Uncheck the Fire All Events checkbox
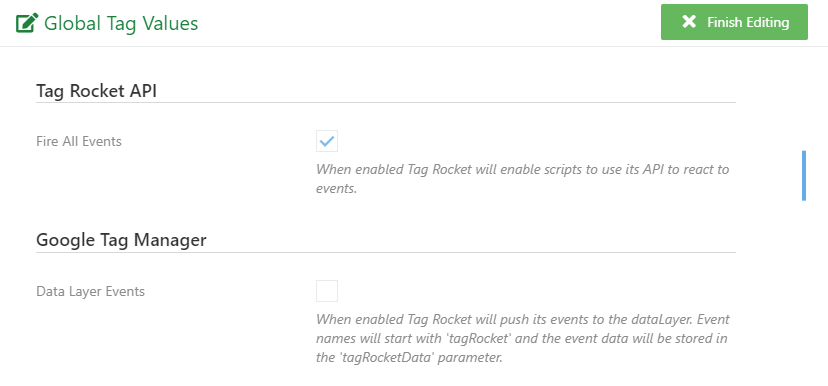The height and width of the screenshot is (386, 828). pyautogui.click(x=327, y=141)
